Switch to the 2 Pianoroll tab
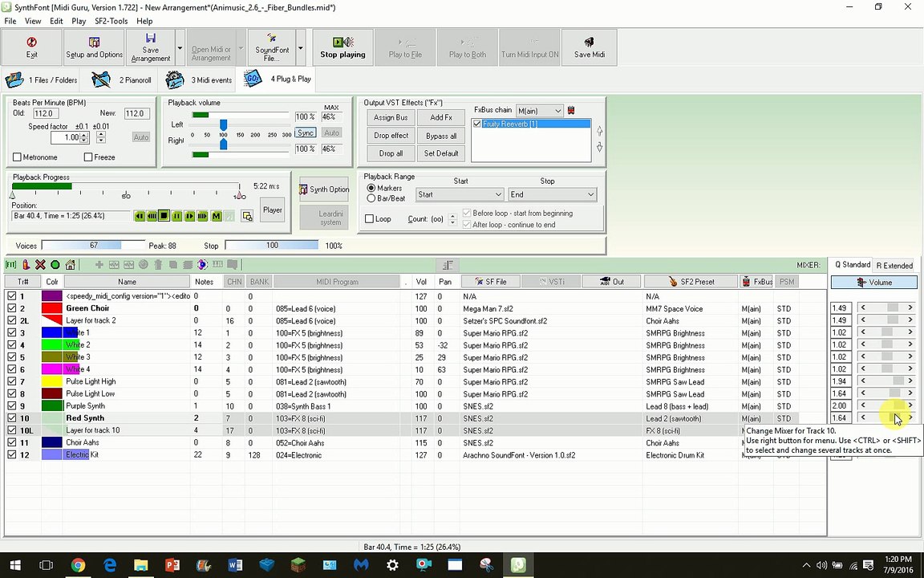 122,79
